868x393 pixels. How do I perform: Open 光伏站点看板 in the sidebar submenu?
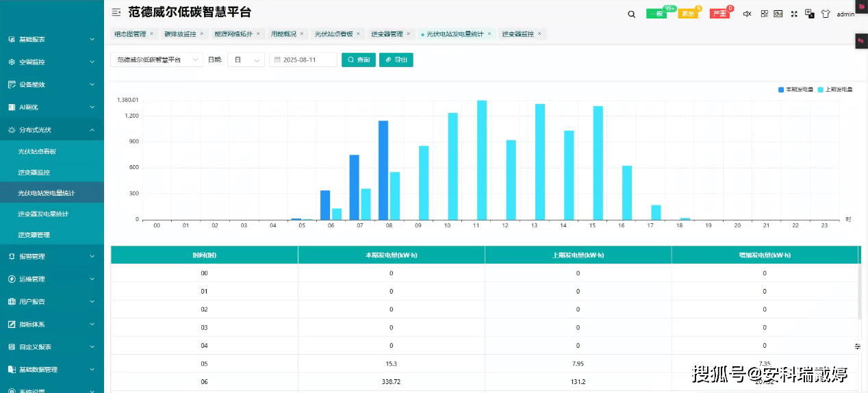tap(37, 151)
